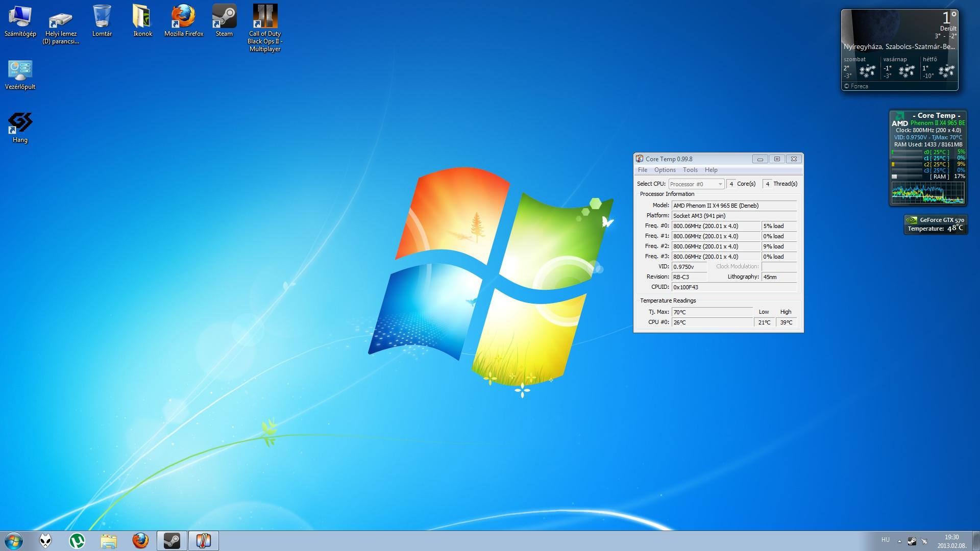
Task: Switch to Steam taskbar button
Action: 172,541
